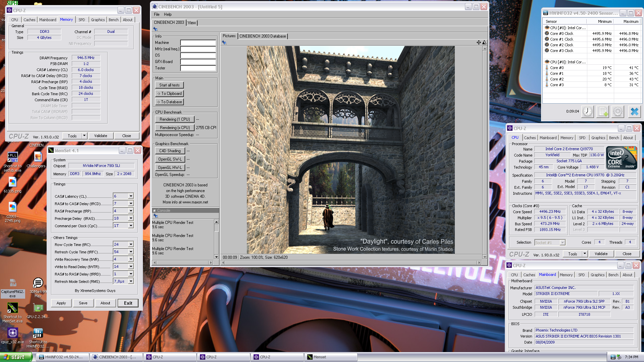
Task: Open RAS# Precharge dropdown in MemSet
Action: click(x=131, y=211)
